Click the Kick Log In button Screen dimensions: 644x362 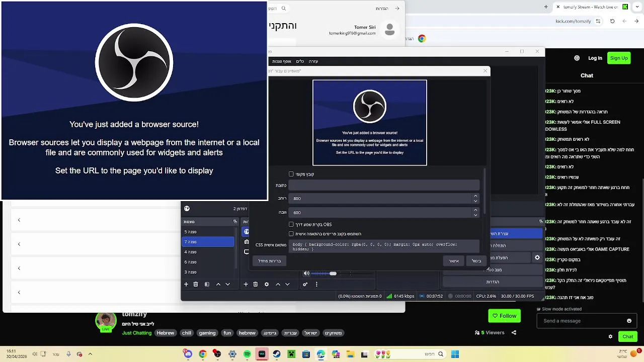click(x=595, y=58)
